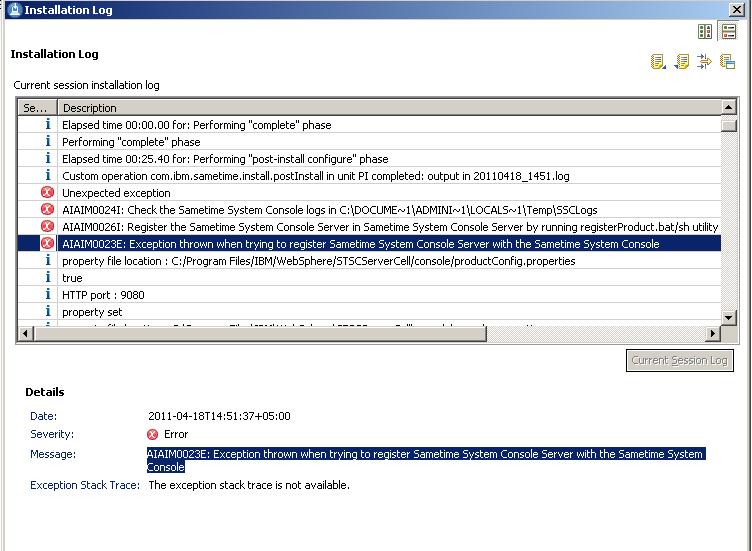Select the 'true' log row text

[72, 278]
